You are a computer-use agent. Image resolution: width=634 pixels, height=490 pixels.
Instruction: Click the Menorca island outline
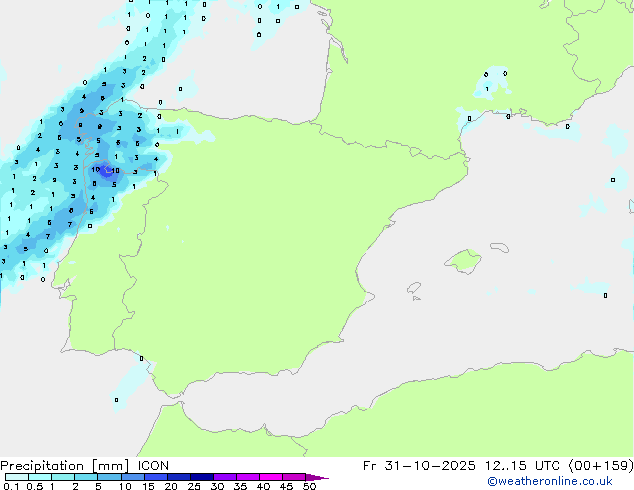[499, 247]
